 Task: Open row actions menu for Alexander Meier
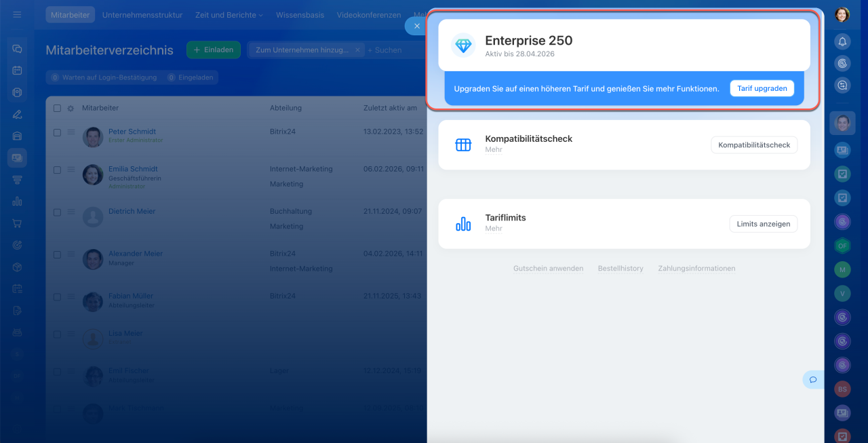tap(71, 254)
